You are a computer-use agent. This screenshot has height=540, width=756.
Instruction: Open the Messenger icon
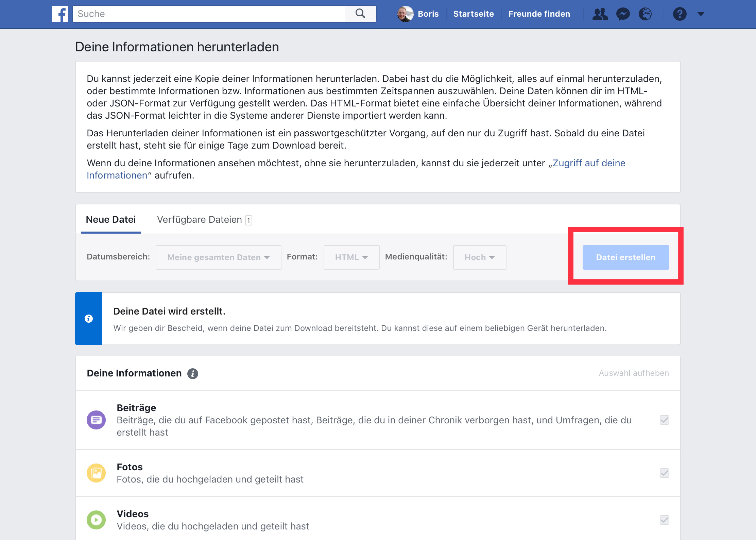point(623,14)
